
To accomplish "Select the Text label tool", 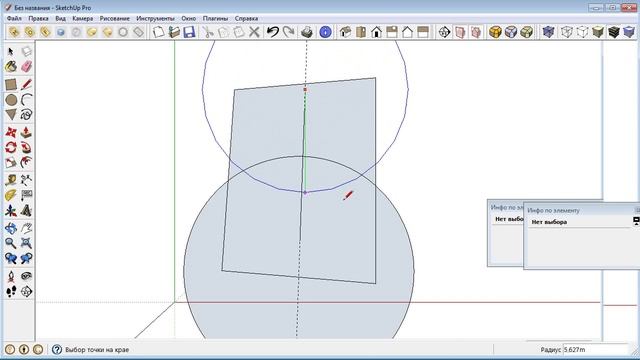I will click(27, 195).
